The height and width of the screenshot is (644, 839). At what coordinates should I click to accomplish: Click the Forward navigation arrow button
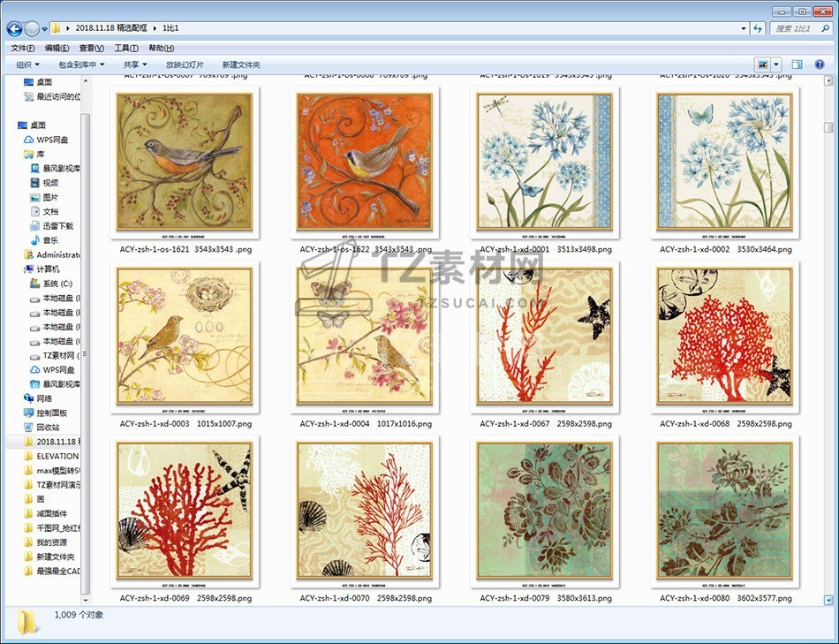[33, 28]
